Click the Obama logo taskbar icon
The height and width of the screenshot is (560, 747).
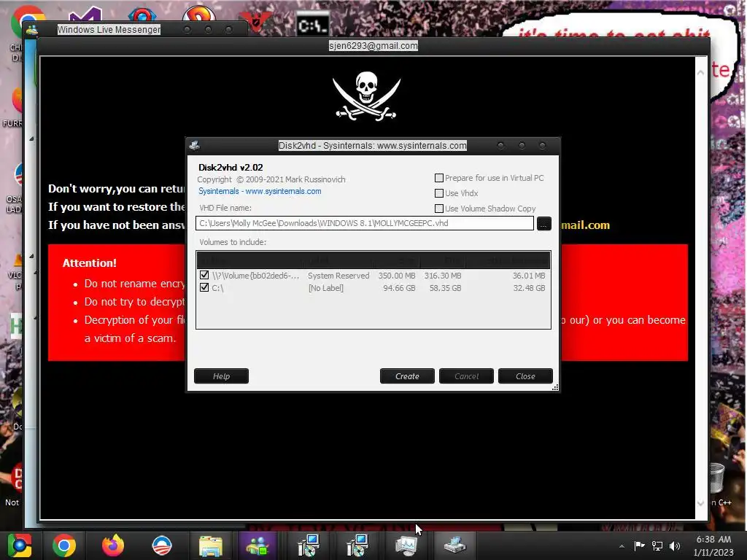(x=162, y=545)
